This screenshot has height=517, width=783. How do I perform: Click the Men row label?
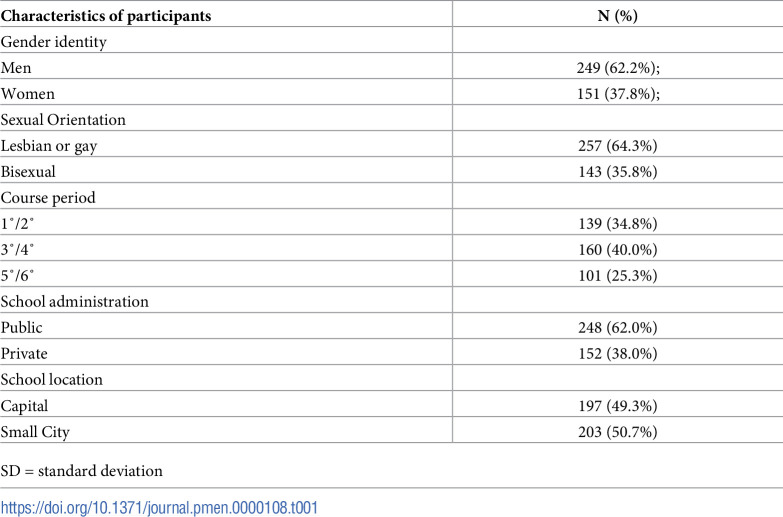pyautogui.click(x=16, y=68)
